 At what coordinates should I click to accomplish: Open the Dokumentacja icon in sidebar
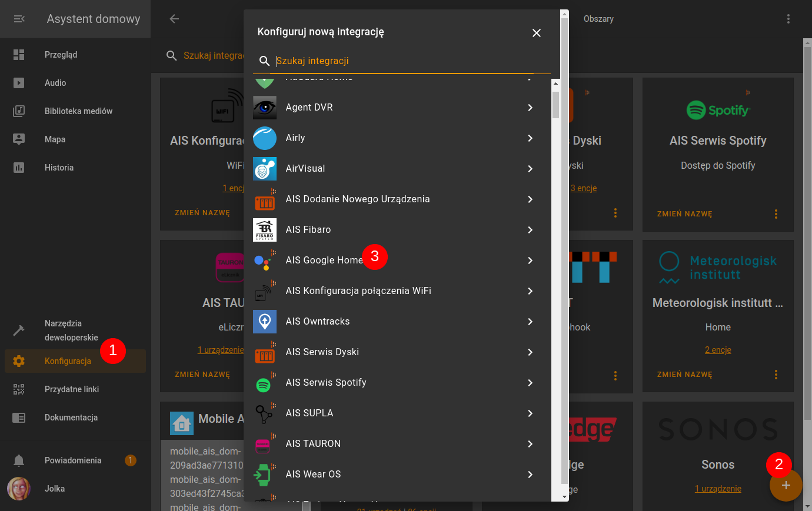coord(19,418)
